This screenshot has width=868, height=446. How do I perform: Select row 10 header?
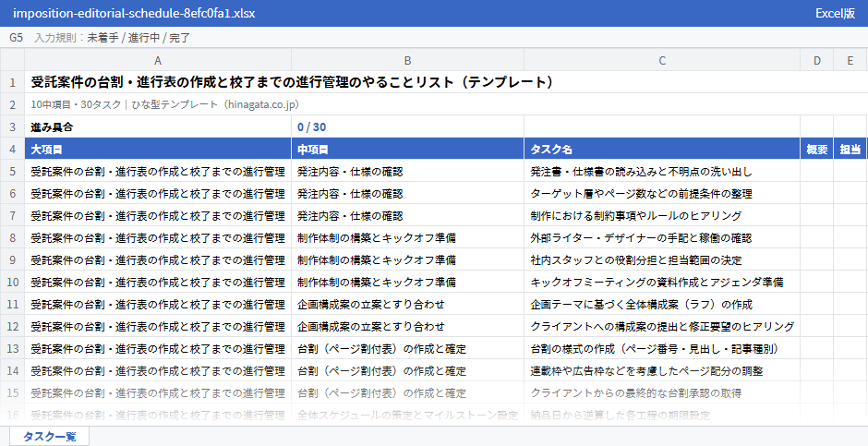tap(12, 283)
